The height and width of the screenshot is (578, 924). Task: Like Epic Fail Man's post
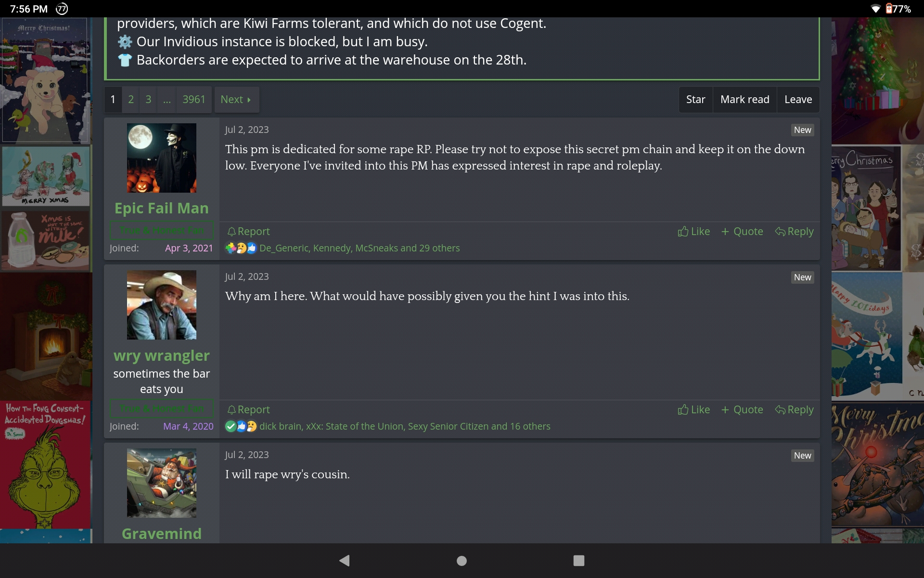(x=694, y=232)
